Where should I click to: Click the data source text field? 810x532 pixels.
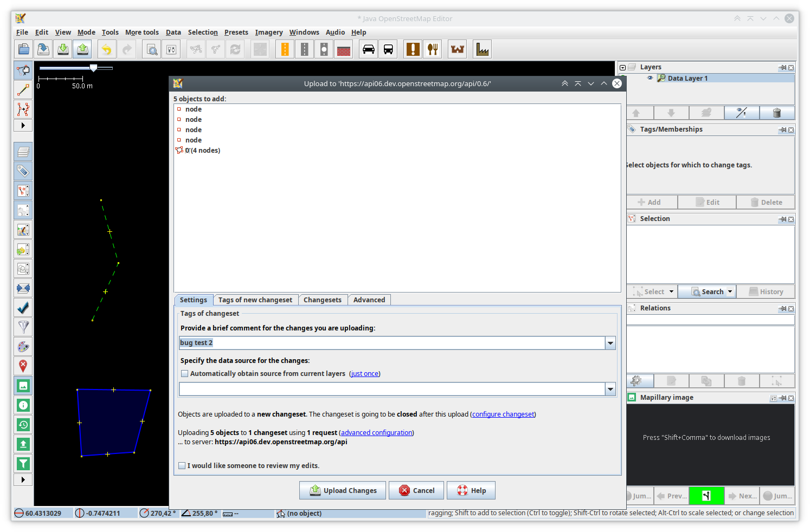(x=391, y=389)
